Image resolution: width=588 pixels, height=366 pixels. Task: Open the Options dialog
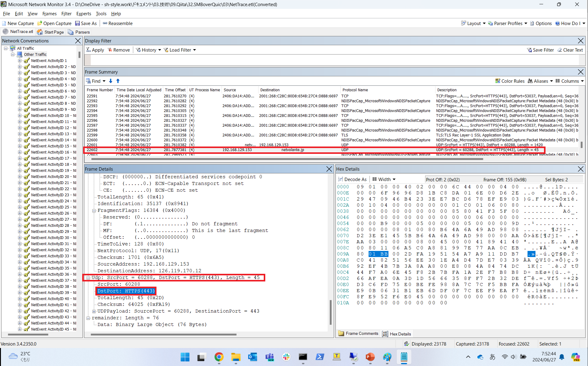541,23
